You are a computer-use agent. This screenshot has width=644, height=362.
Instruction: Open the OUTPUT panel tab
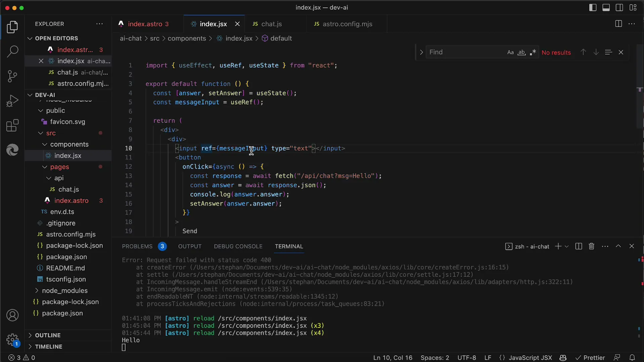[190, 246]
